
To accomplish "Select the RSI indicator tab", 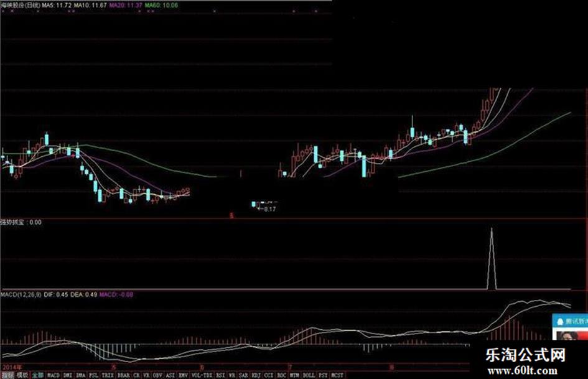I will point(220,375).
